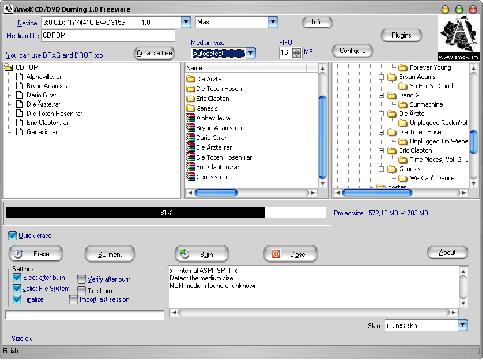Click the We Can't Dance folder icon
Screen dimensions: 483x361
tap(403, 178)
